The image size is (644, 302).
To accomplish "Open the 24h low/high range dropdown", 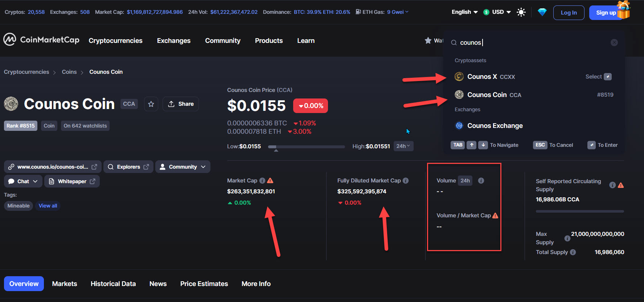I will (x=403, y=146).
